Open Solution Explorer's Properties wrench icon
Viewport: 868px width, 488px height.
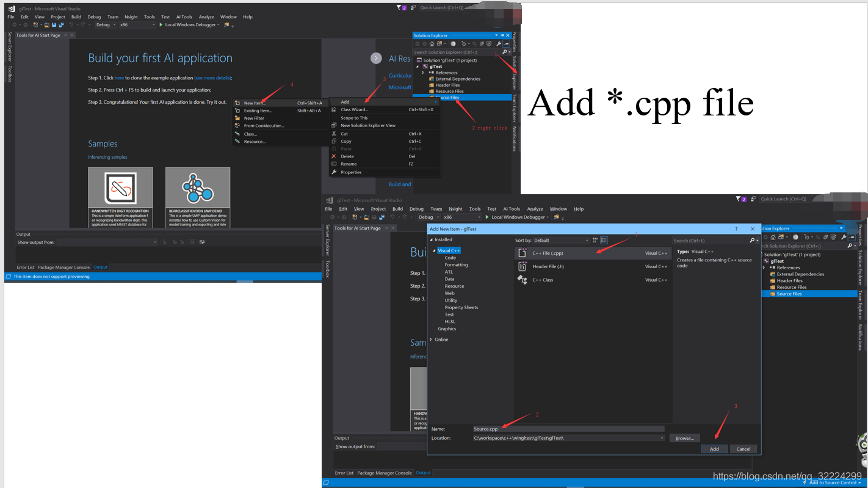(x=499, y=44)
